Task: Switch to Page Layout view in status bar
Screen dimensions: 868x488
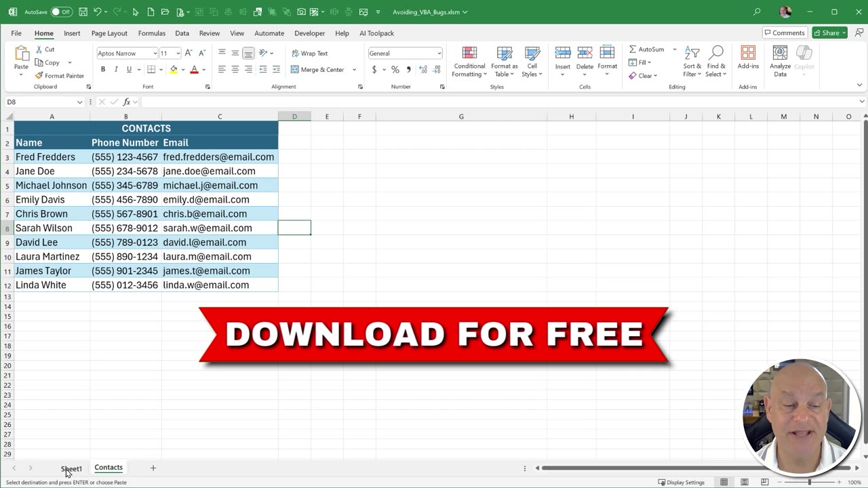Action: (745, 482)
